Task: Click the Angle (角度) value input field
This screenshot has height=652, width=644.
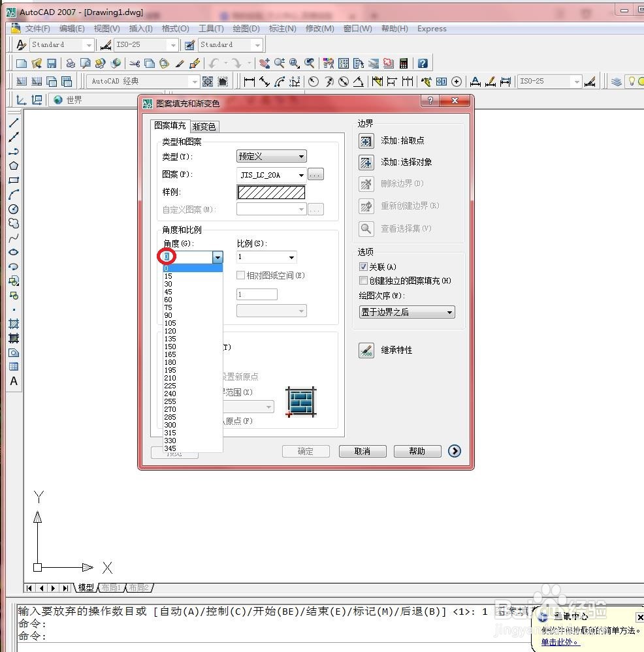Action: click(x=187, y=257)
